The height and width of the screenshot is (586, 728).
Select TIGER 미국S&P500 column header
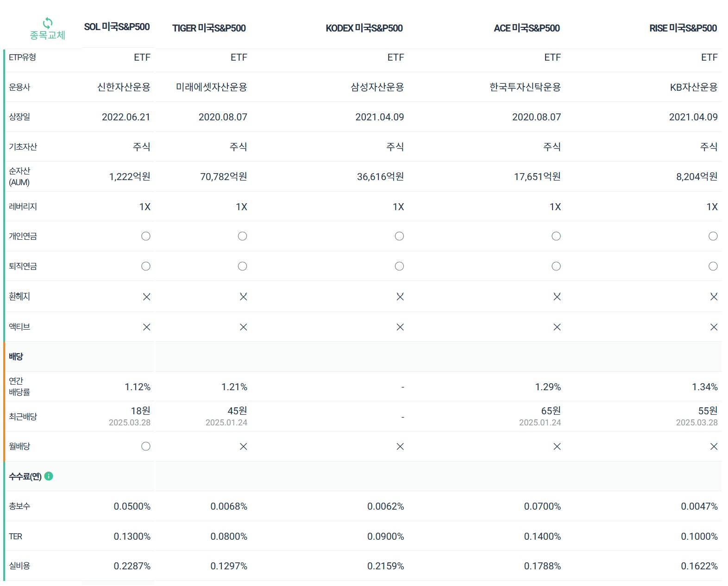coord(209,28)
